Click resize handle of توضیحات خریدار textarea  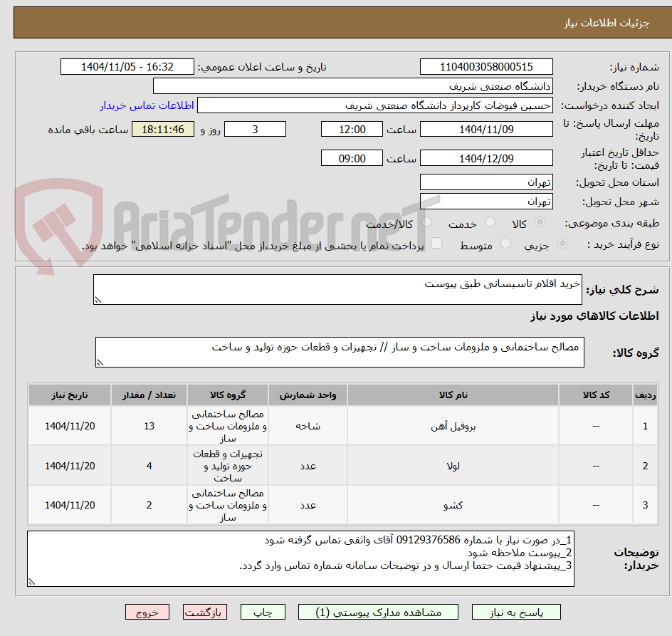[31, 582]
